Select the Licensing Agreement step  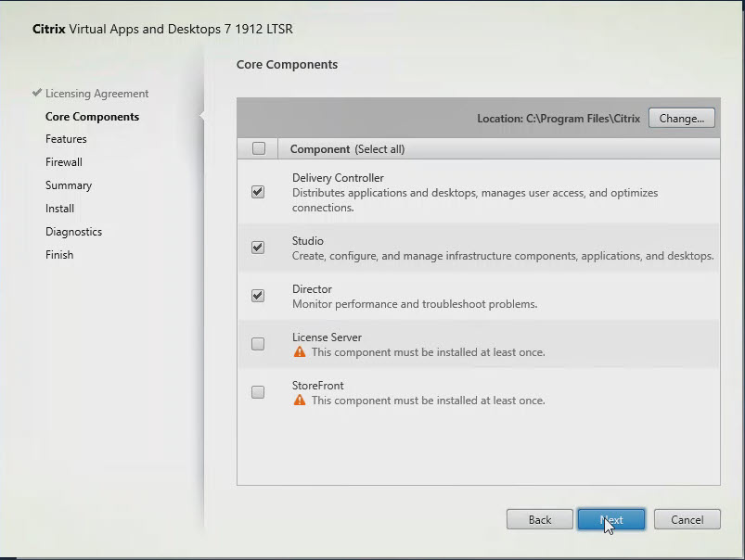[x=96, y=94]
